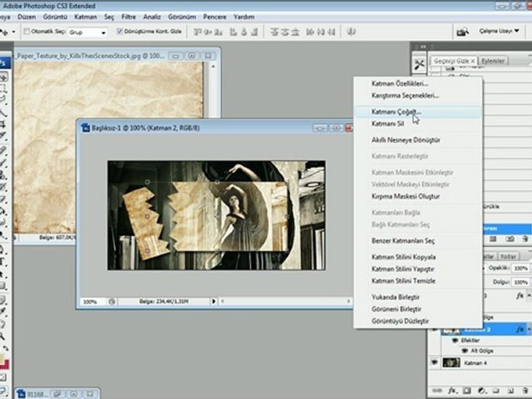Toggle visibility of the Alt Gölge effect

(x=465, y=351)
